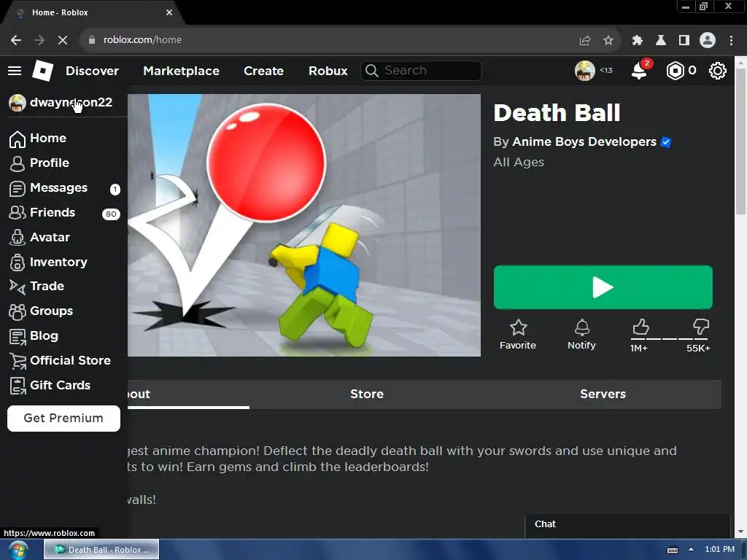Click the Roblox logo icon

click(x=42, y=71)
